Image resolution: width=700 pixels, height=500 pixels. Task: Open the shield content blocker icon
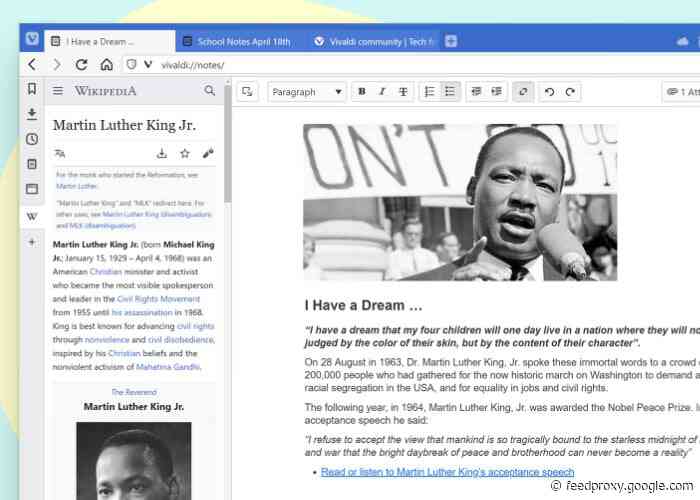click(x=131, y=64)
